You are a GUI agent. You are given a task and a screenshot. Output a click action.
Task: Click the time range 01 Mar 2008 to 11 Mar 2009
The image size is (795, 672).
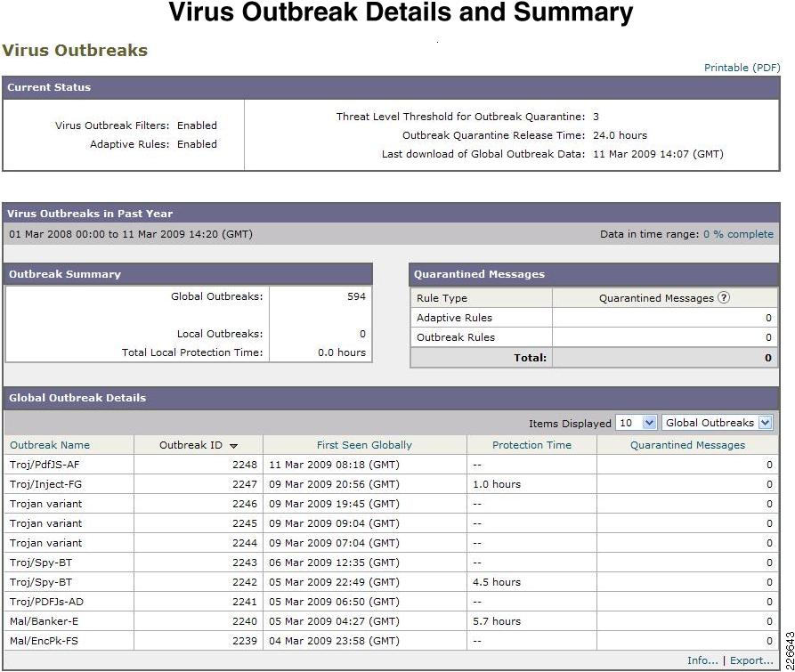130,234
